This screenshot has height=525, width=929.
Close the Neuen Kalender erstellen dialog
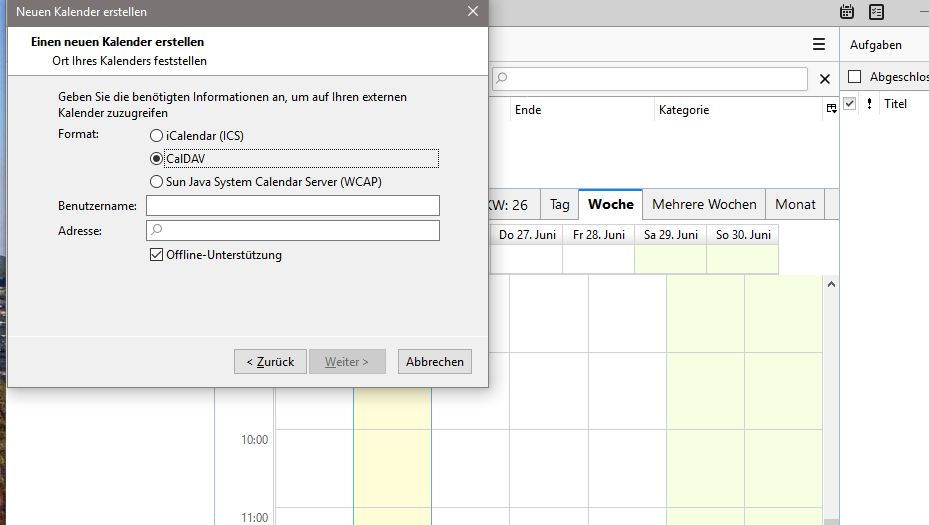click(x=472, y=11)
